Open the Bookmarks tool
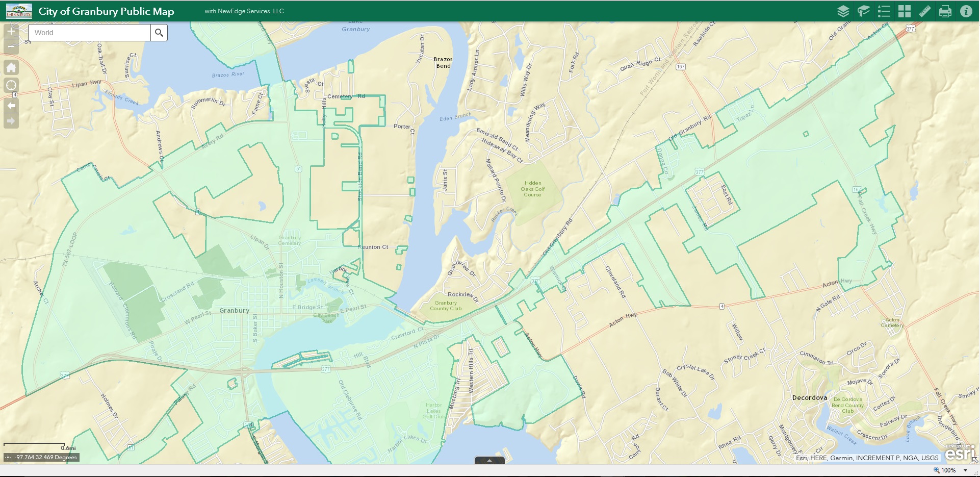This screenshot has height=477, width=980. pyautogui.click(x=864, y=11)
